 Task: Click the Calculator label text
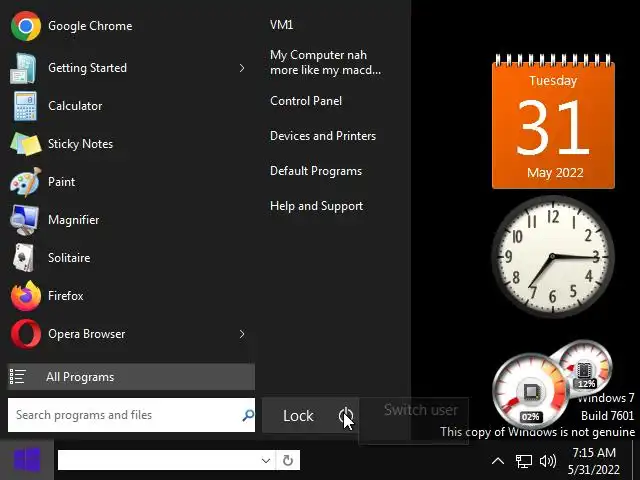pyautogui.click(x=75, y=106)
